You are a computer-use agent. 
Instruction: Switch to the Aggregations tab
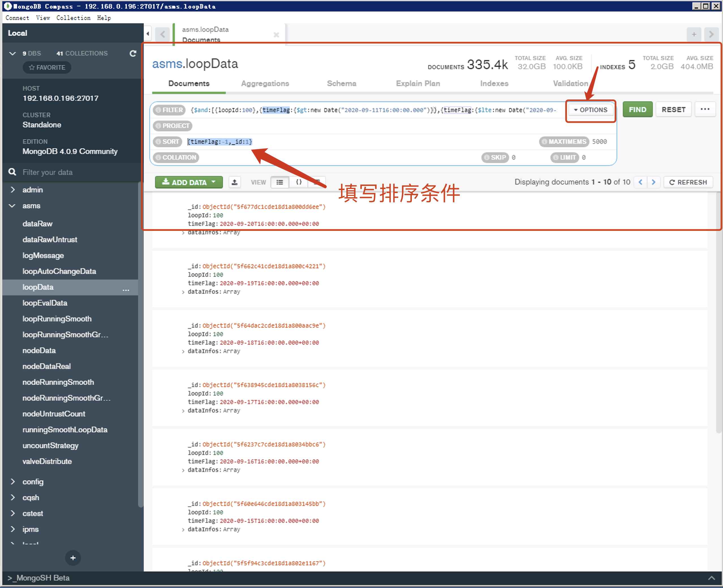pos(265,83)
